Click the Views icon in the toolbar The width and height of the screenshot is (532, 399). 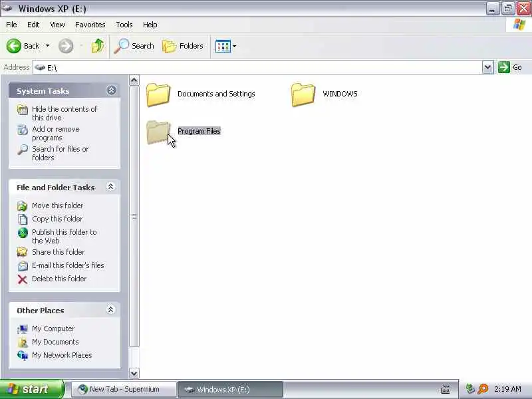click(223, 46)
